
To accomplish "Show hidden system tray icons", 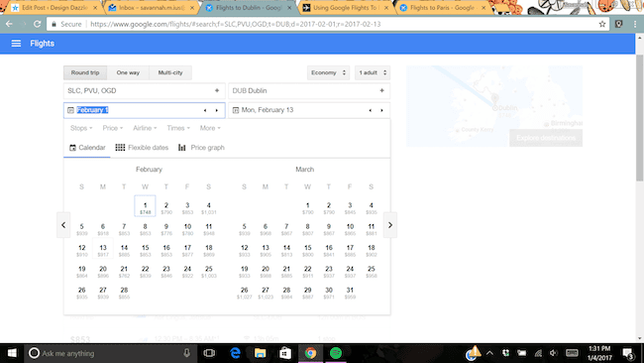I will [x=489, y=353].
